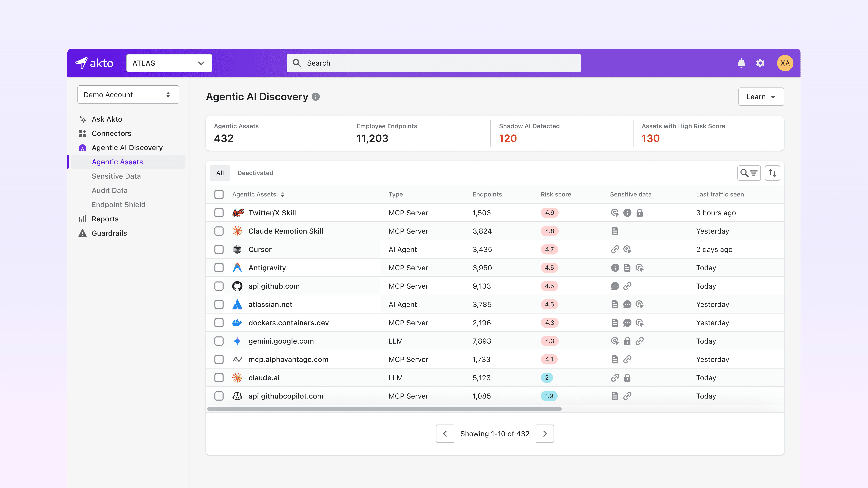Go to the next page of results
The height and width of the screenshot is (488, 868).
(x=545, y=434)
